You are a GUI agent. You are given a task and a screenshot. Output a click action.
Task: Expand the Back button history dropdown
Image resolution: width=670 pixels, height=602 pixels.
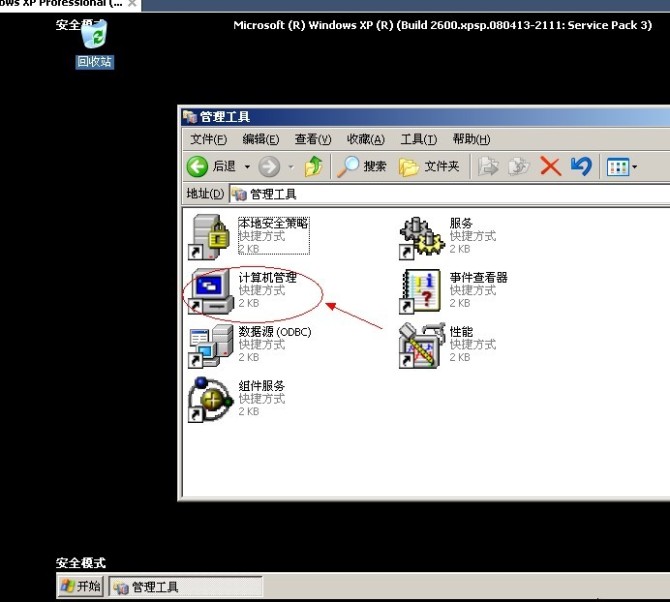pos(247,167)
